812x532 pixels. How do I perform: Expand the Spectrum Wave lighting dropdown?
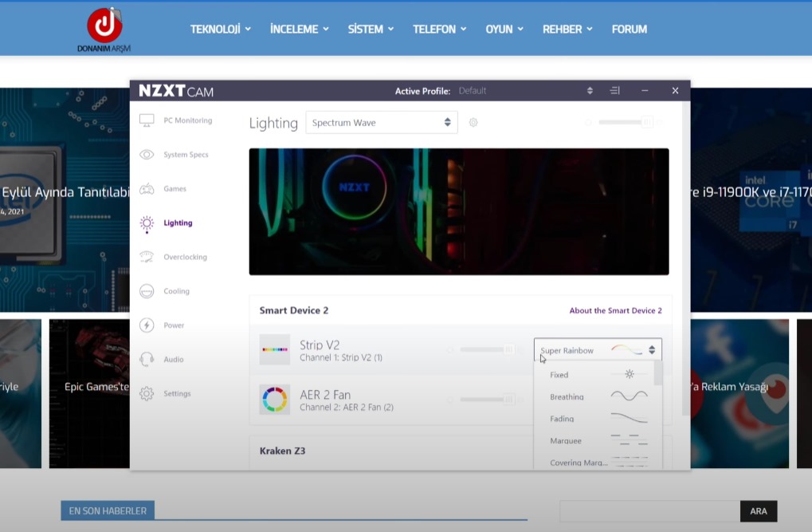coord(382,123)
